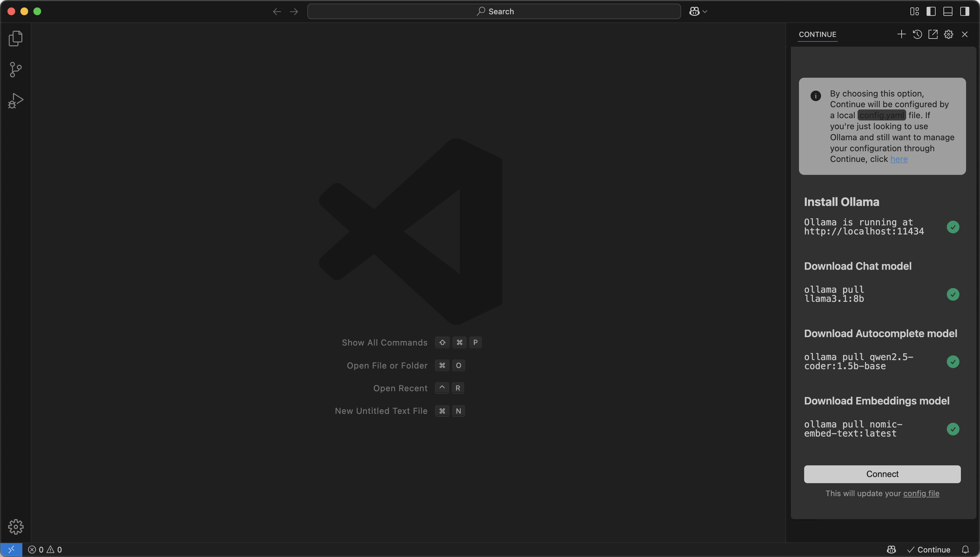Click the Download Chat model heading
This screenshot has width=980, height=557.
858,266
